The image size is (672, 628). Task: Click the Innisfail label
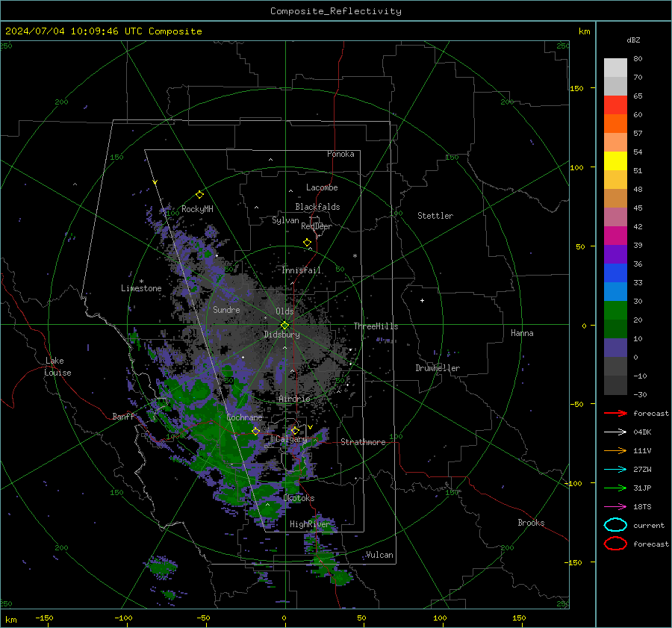pos(302,270)
